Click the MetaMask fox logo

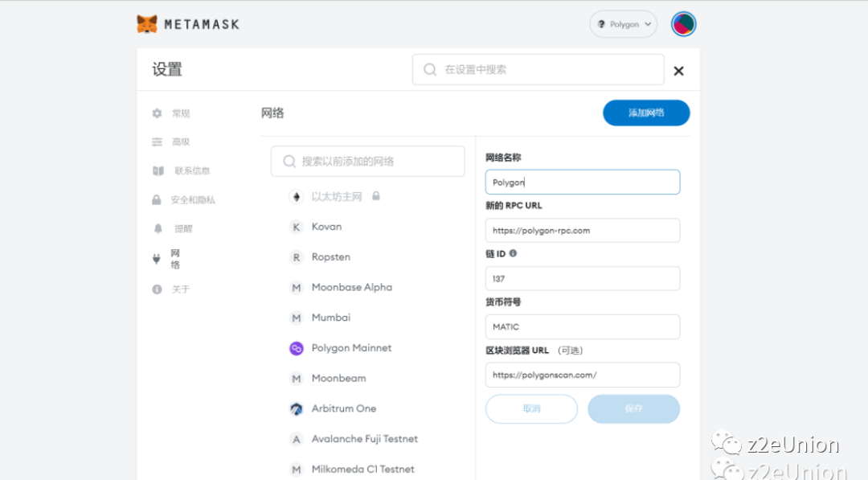[147, 24]
